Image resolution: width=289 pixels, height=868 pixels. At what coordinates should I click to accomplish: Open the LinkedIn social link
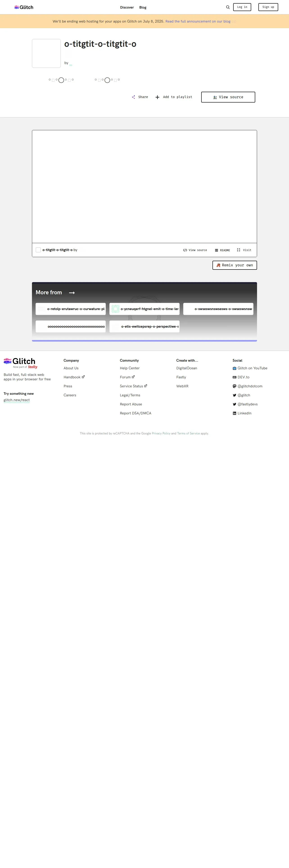pos(242,413)
